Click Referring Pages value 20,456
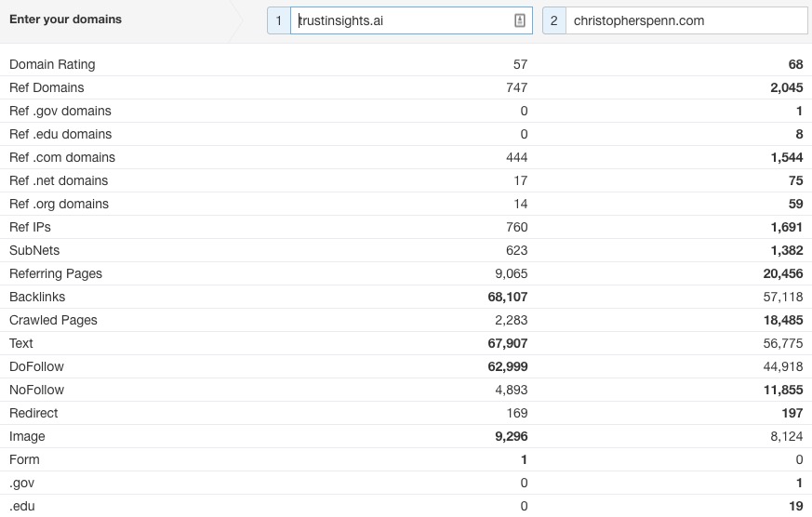This screenshot has height=517, width=812. pyautogui.click(x=783, y=273)
